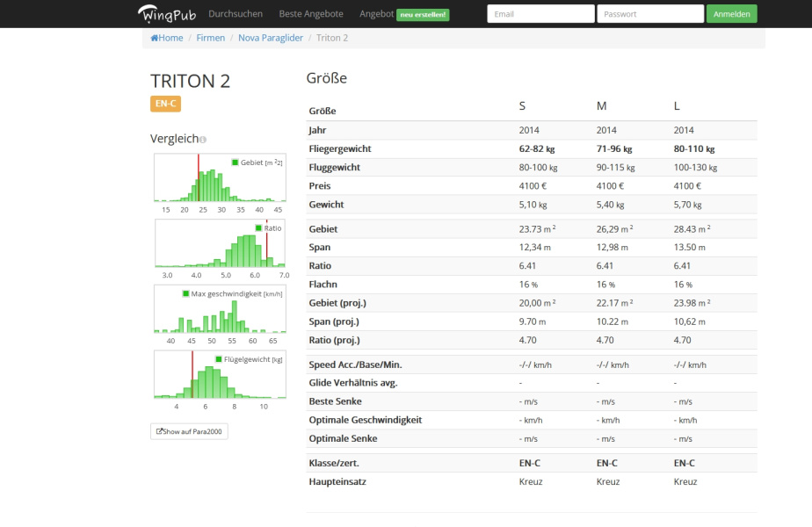Click the Anmelden button
This screenshot has width=812, height=527.
coord(731,14)
